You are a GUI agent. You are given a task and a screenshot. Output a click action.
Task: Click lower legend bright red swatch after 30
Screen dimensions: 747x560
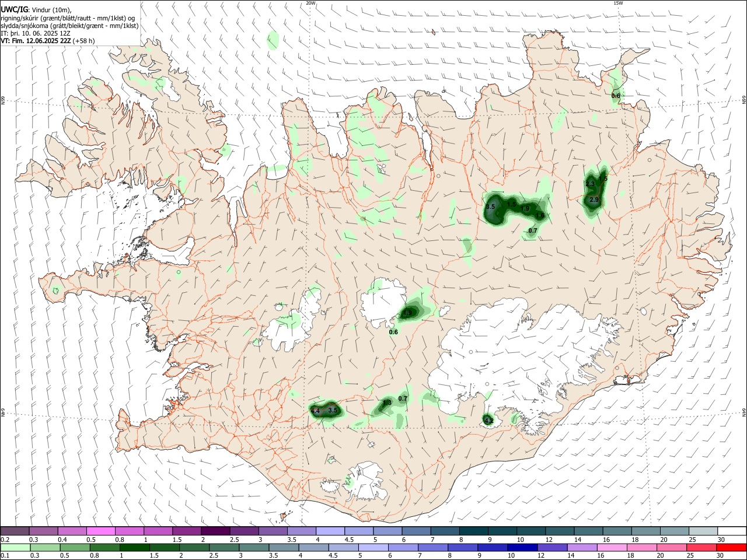click(x=731, y=547)
